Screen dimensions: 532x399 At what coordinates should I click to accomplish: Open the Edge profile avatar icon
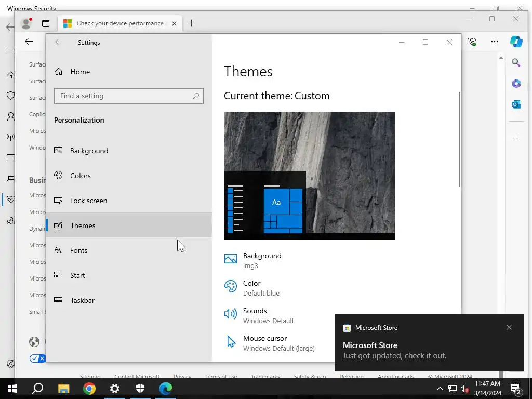point(26,23)
